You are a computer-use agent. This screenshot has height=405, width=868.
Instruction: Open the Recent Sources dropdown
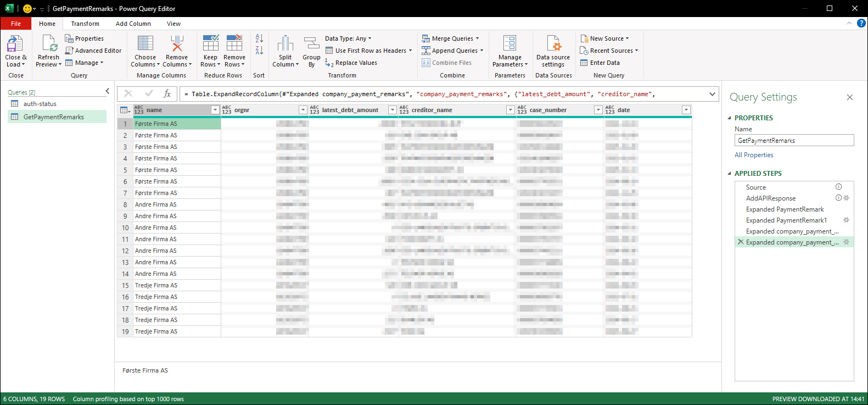[x=609, y=51]
